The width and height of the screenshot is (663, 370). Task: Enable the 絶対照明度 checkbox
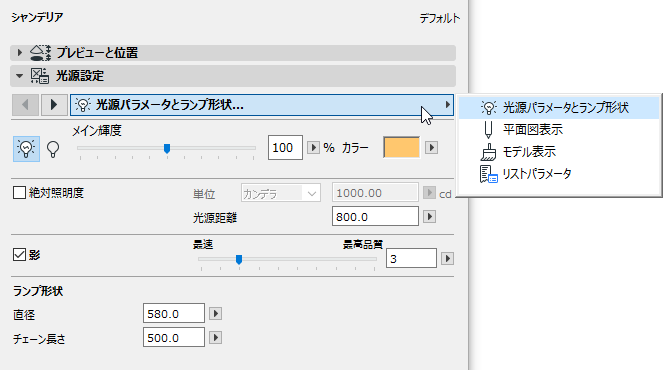click(19, 193)
